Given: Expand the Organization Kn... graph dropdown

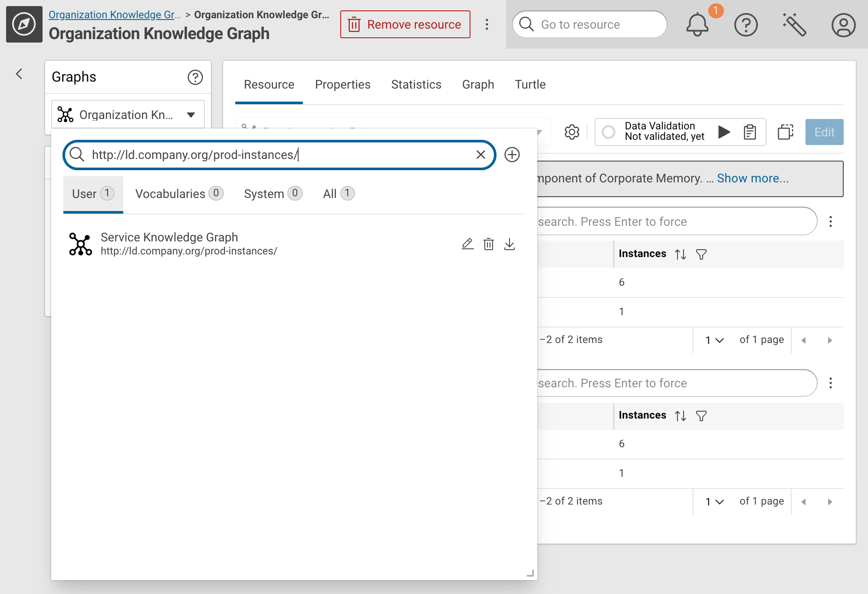Looking at the screenshot, I should [128, 115].
